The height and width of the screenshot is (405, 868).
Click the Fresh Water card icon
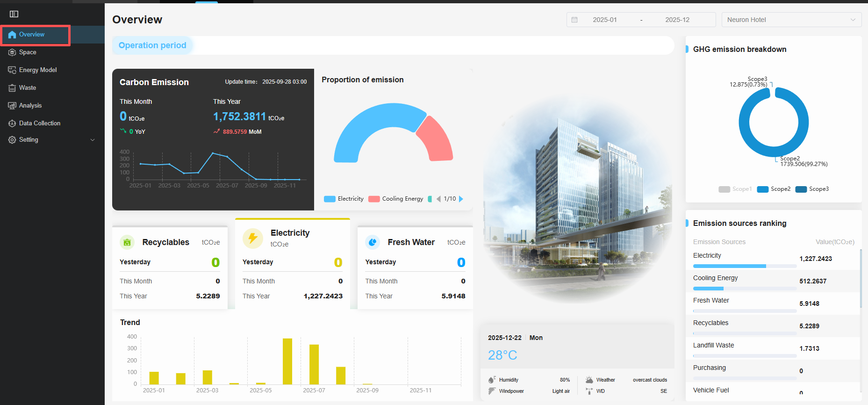pos(373,242)
